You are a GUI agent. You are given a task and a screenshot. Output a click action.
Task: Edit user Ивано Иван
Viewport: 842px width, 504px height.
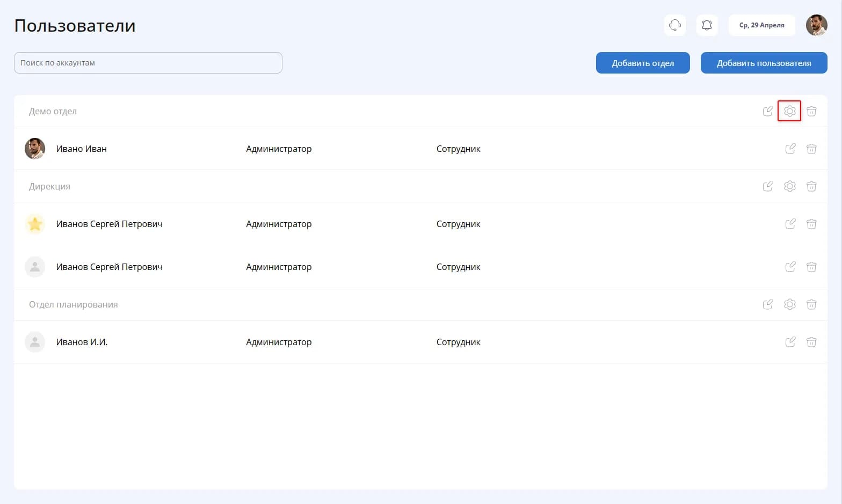[x=790, y=149]
